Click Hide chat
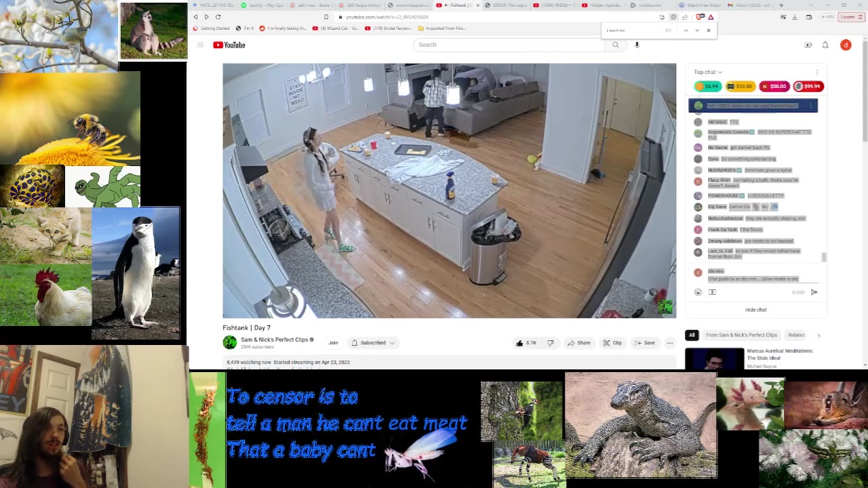Image resolution: width=868 pixels, height=488 pixels. tap(755, 310)
